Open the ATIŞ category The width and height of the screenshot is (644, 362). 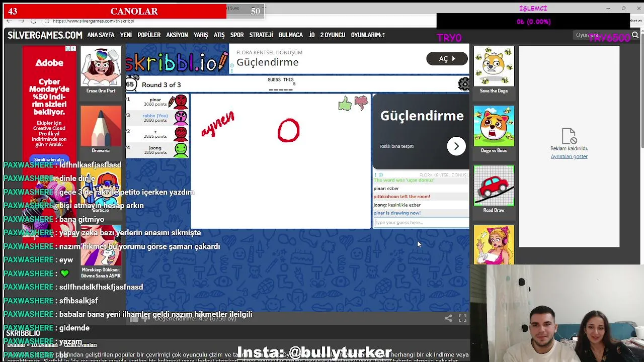219,35
